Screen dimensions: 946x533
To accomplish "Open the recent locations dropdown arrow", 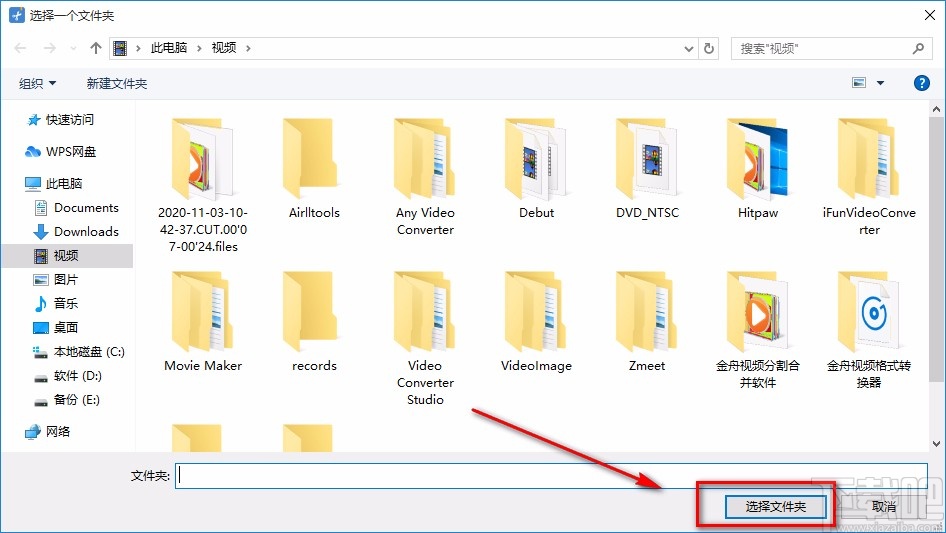I will 73,48.
